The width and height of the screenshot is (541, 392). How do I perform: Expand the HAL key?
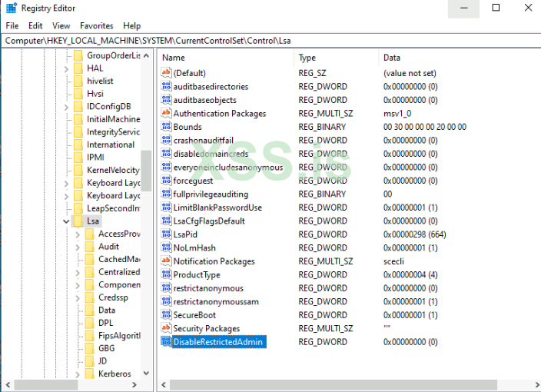(x=66, y=69)
